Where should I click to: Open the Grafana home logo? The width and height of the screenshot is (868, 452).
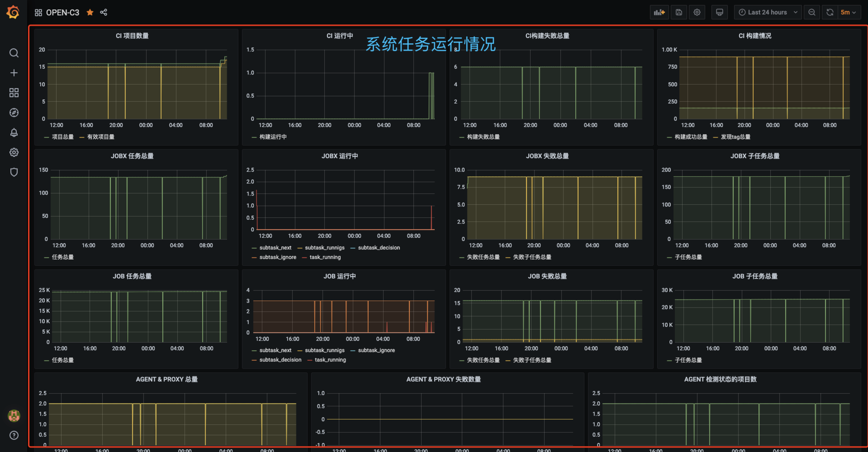(14, 12)
